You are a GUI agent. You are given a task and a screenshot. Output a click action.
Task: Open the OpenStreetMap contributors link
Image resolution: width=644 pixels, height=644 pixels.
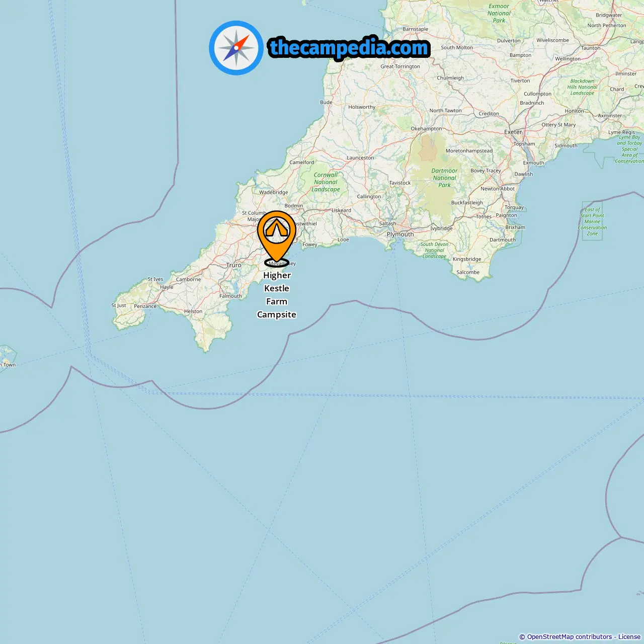pos(570,637)
